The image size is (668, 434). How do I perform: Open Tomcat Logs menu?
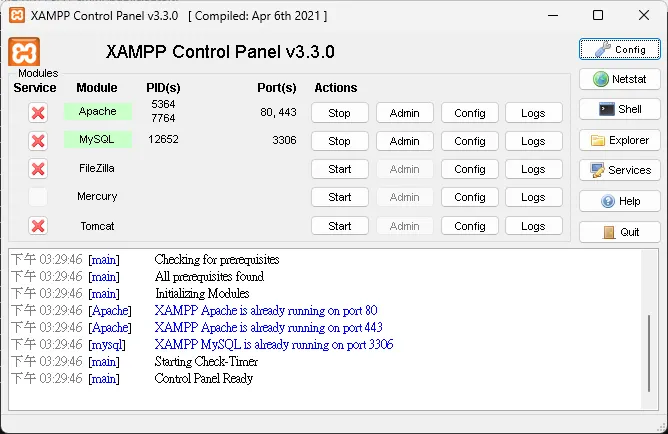pos(533,226)
